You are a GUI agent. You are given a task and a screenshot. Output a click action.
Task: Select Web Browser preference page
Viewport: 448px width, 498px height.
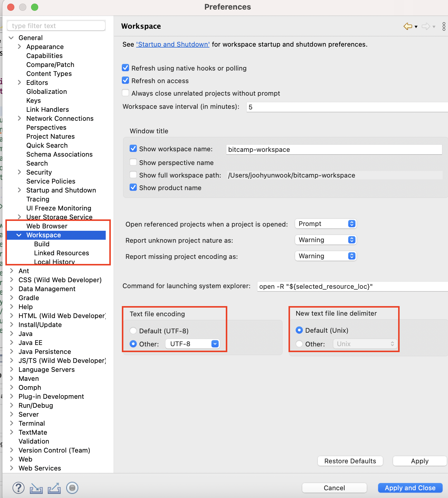point(47,226)
